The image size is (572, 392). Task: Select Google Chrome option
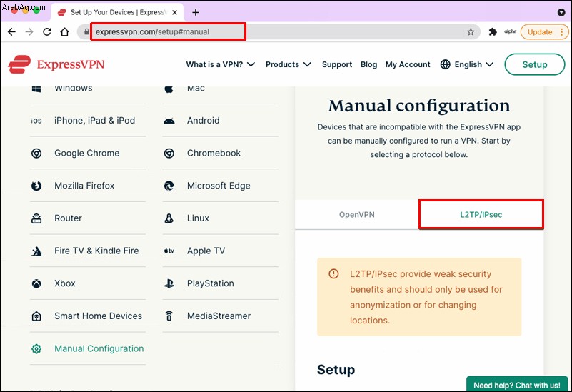coord(88,153)
